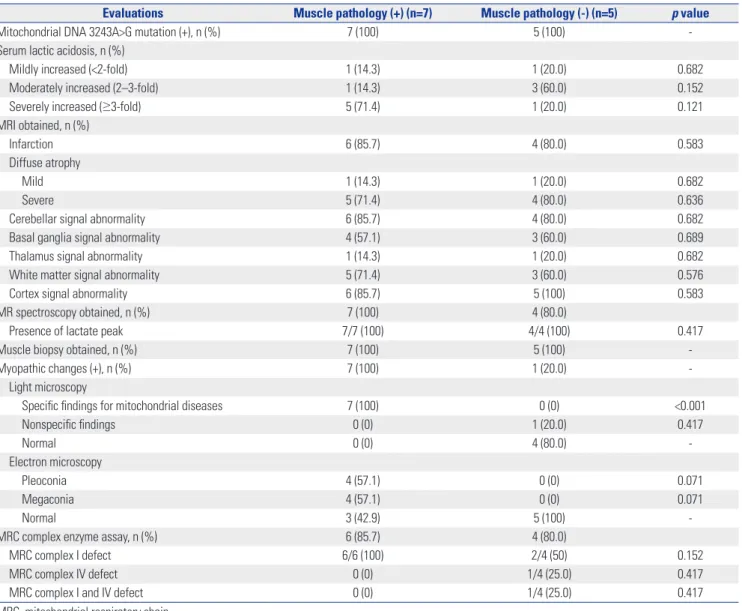Click the 6/6 (100) value
The width and height of the screenshot is (742, 611).
[x=363, y=555]
